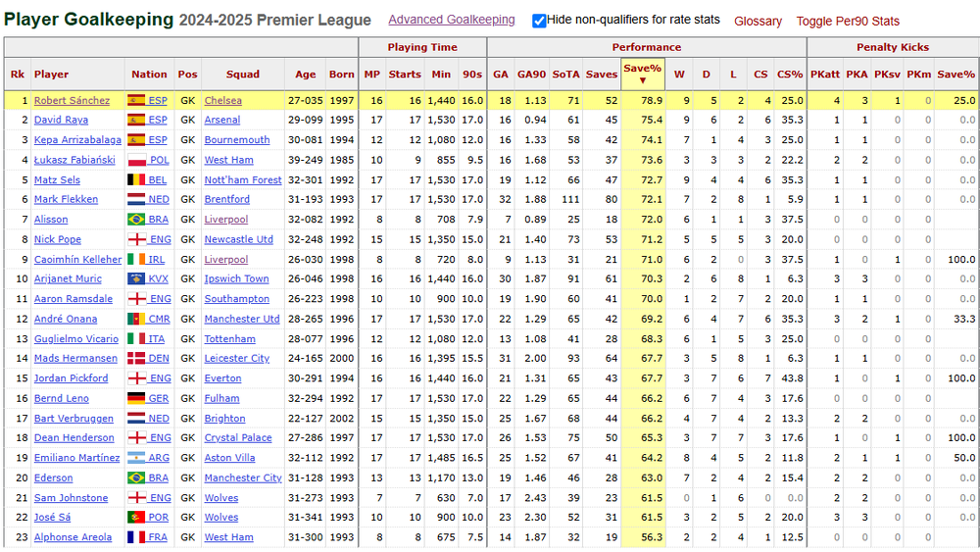The height and width of the screenshot is (552, 980).
Task: Click the Penalty Kicks group header
Action: pyautogui.click(x=893, y=47)
